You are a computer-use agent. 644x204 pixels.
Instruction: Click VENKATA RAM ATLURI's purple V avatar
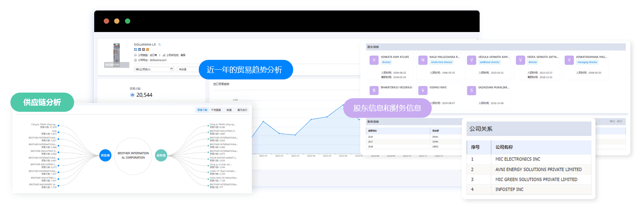point(374,60)
